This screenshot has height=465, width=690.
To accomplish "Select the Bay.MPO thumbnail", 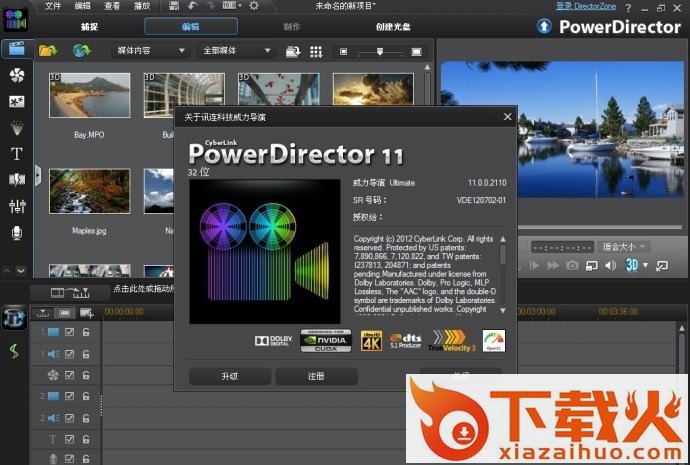I will tap(89, 95).
